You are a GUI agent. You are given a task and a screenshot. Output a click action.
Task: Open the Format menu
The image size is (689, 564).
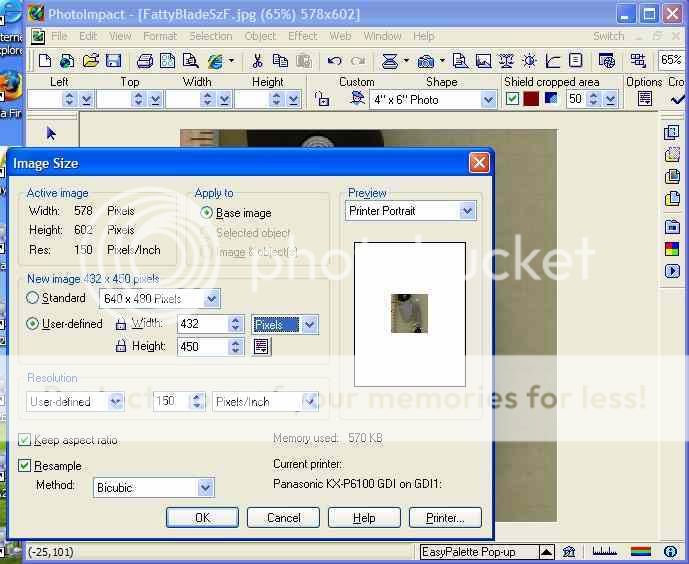(x=159, y=36)
